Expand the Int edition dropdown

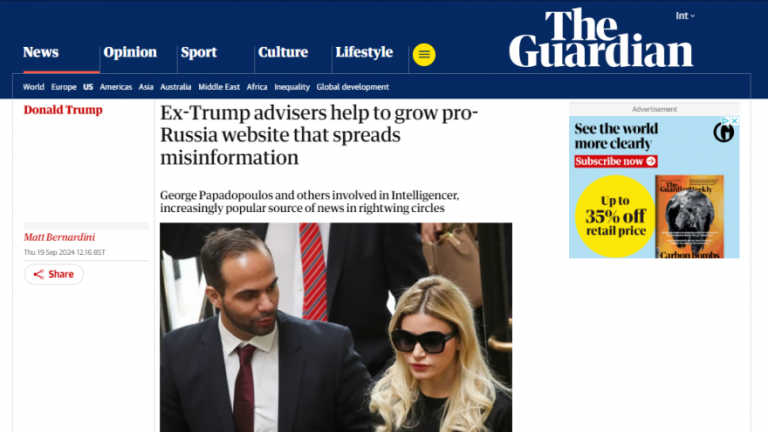click(x=685, y=16)
